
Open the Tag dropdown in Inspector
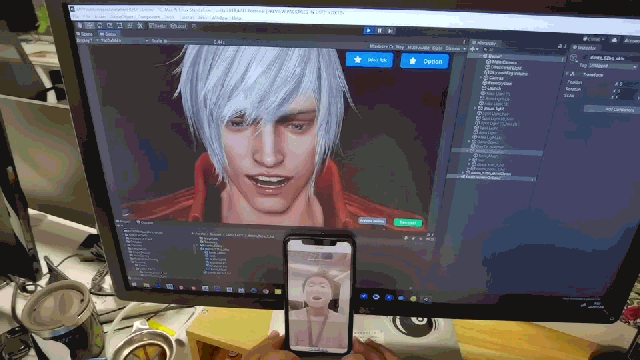point(612,66)
